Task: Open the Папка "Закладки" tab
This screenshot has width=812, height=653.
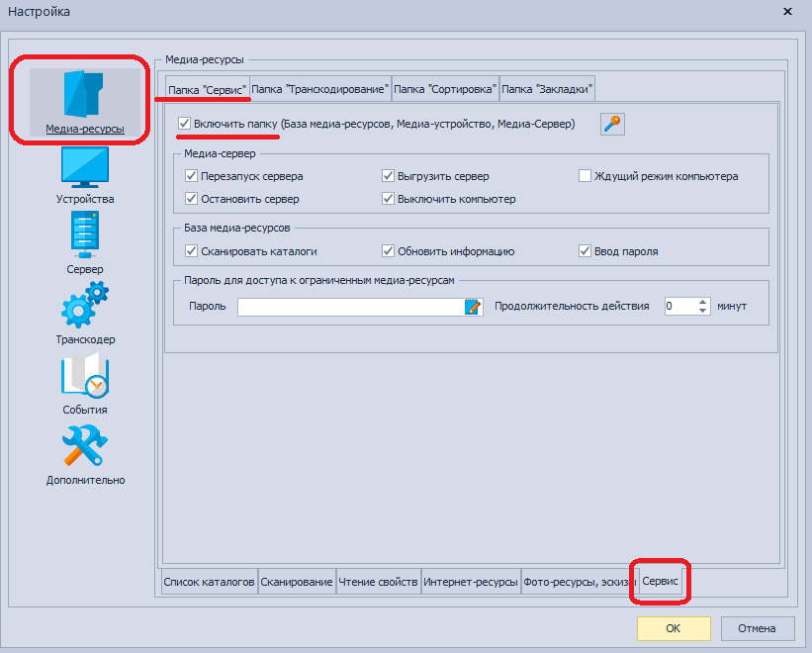Action: (x=547, y=89)
